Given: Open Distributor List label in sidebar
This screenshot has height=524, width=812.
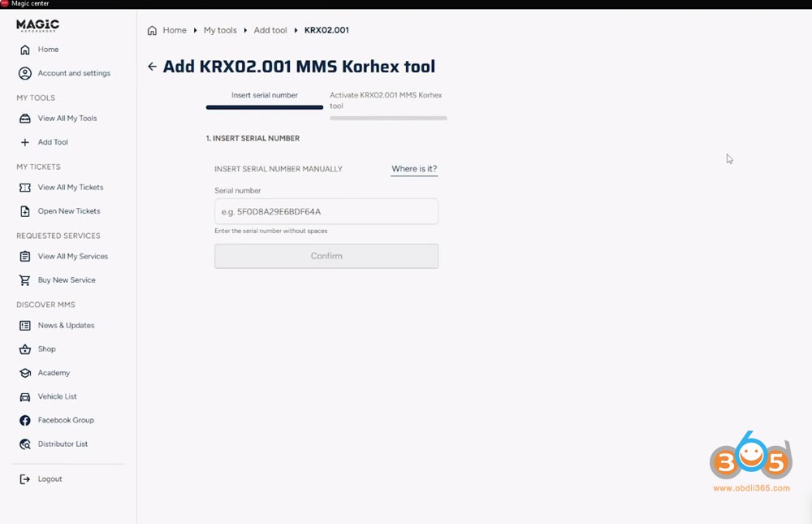Looking at the screenshot, I should coord(63,444).
